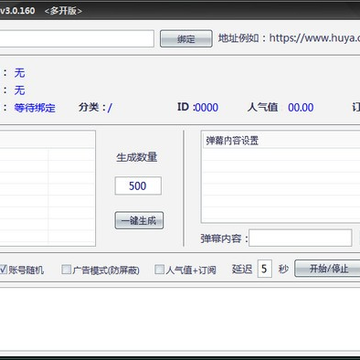The image size is (360, 360).
Task: Focus the 弹幕内容 text input
Action: pyautogui.click(x=300, y=238)
